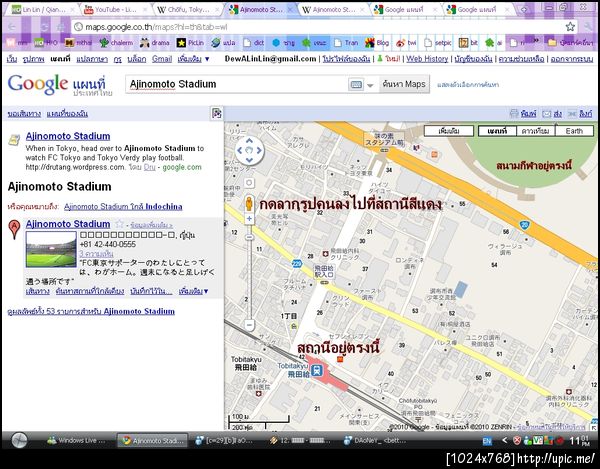Screen dimensions: 600x469
Task: Open the dict bookmark
Action: (254, 43)
